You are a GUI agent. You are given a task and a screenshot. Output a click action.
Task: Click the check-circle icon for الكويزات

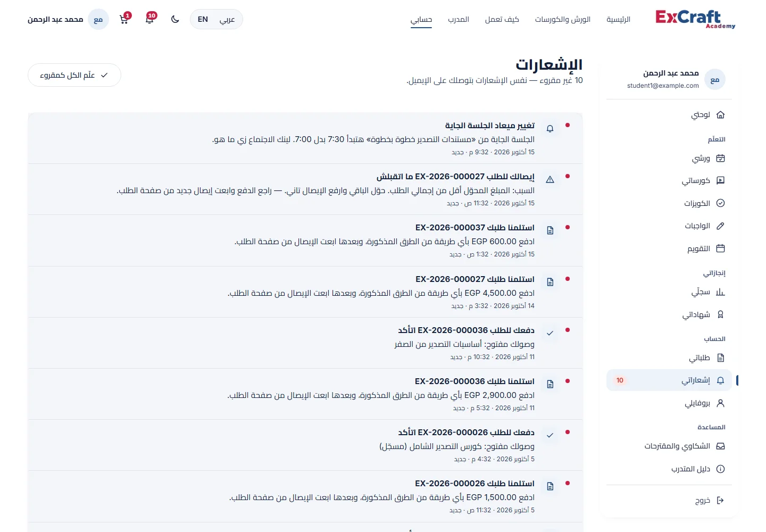coord(721,203)
